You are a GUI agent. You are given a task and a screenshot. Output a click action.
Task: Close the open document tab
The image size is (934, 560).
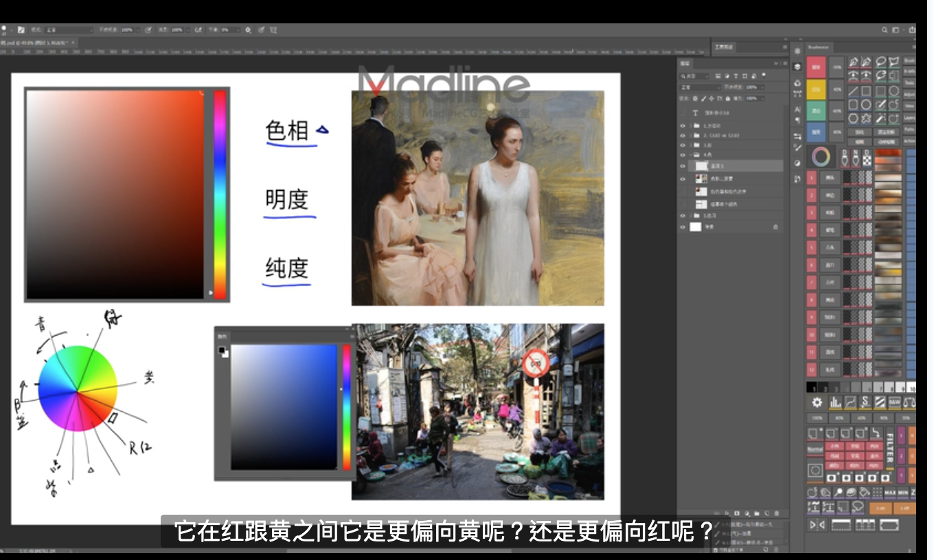coord(73,43)
